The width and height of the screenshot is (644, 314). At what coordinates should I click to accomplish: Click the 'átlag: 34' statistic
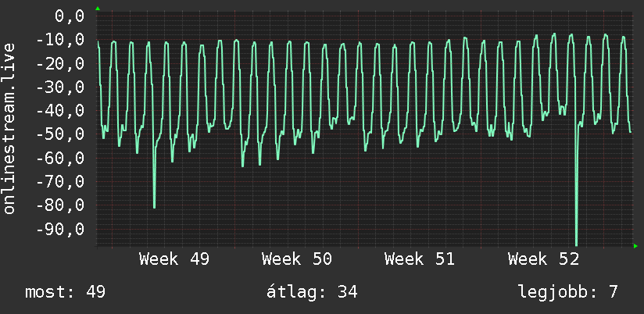312,292
